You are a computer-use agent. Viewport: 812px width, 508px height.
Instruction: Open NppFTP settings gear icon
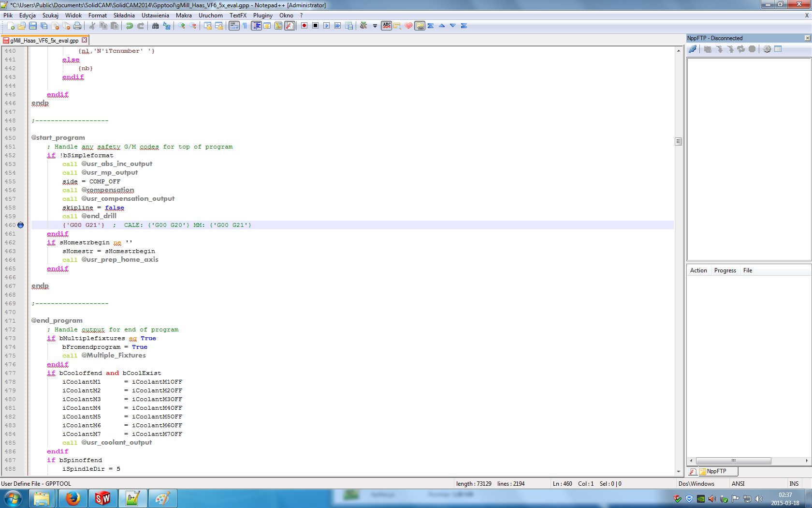[767, 49]
